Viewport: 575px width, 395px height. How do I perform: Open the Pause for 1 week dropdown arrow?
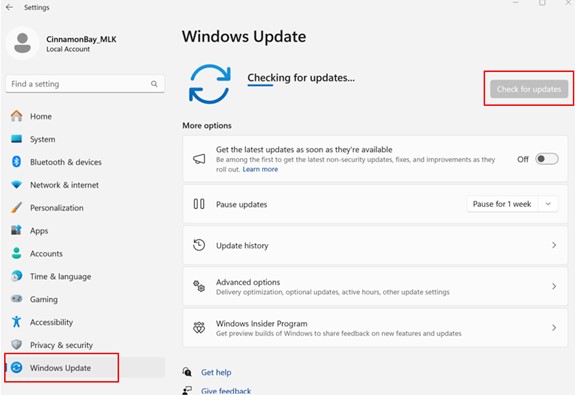[x=548, y=204]
